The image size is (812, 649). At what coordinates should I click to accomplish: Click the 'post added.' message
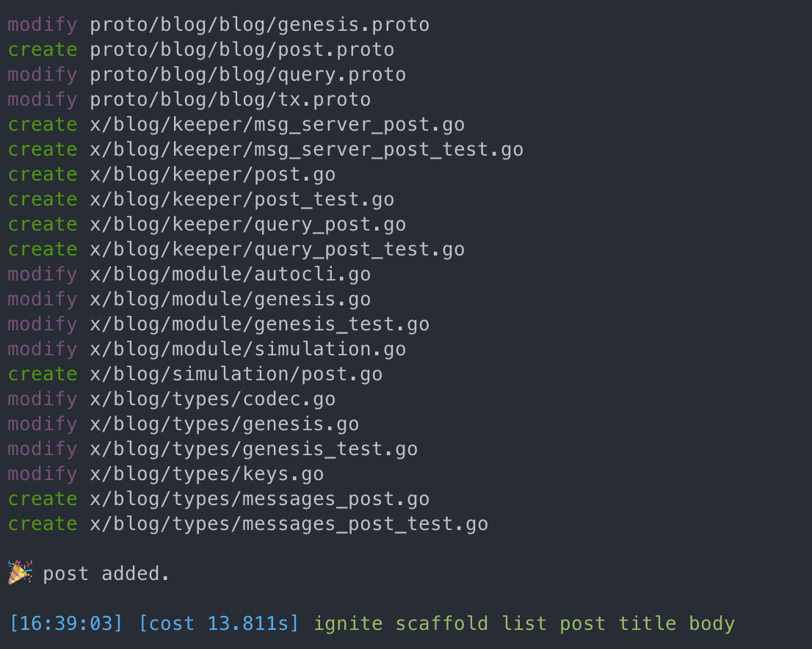106,573
